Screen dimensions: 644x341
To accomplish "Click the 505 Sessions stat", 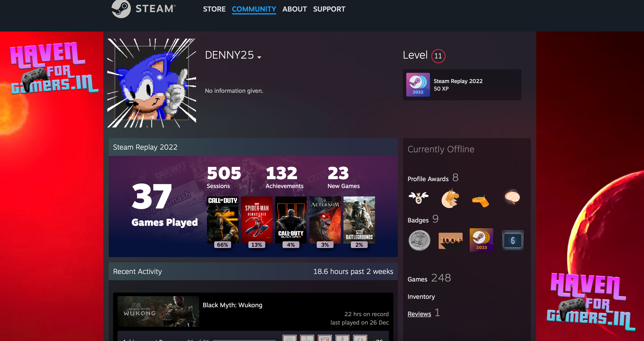I will 224,177.
